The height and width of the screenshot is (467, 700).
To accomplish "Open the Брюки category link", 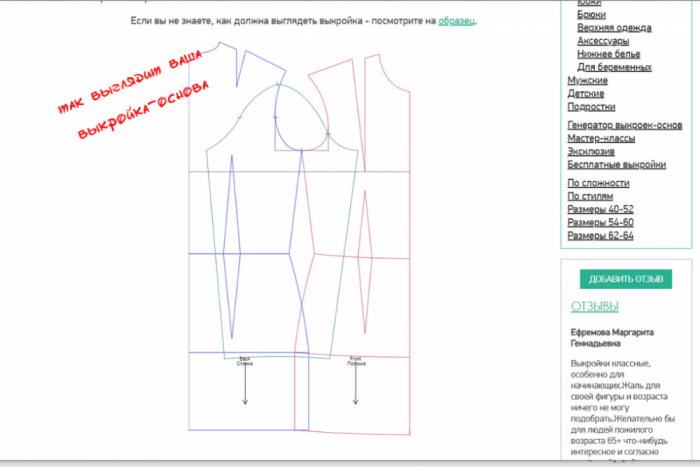I will click(592, 15).
